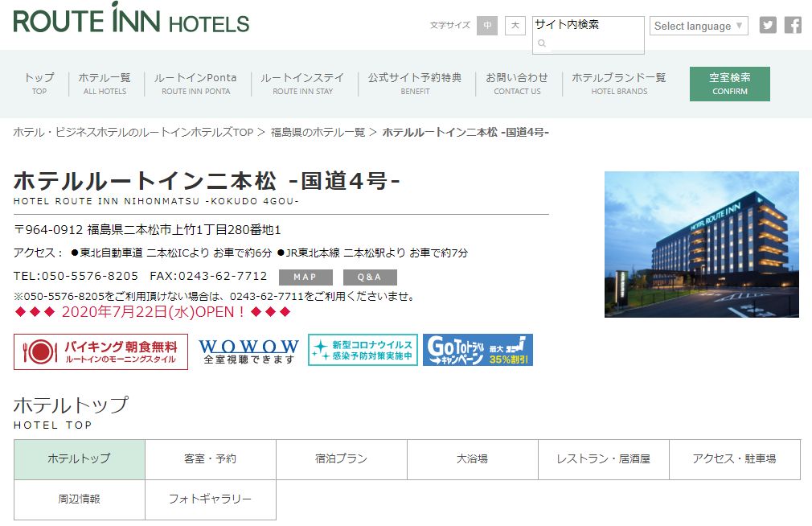Image resolution: width=812 pixels, height=526 pixels.
Task: Click the FAX:0243-62-7712 text
Action: coord(209,276)
